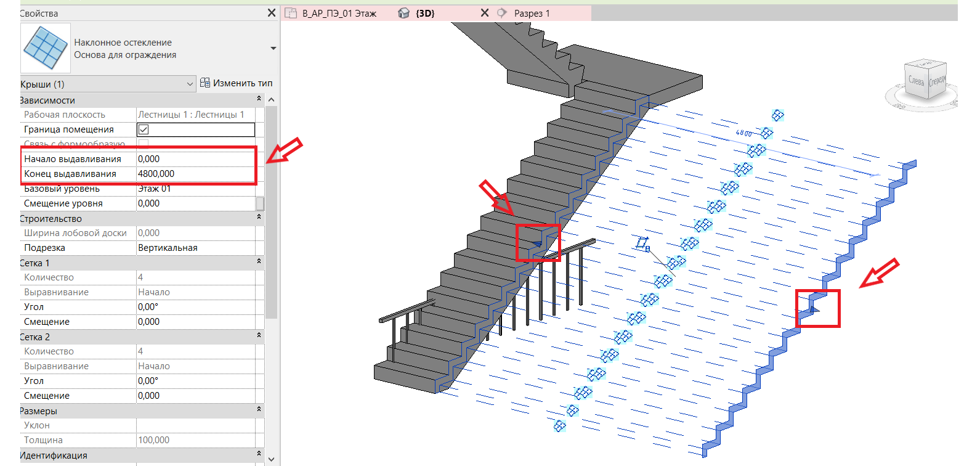Click the top face of the ViewCube
980x466 pixels.
click(x=926, y=63)
